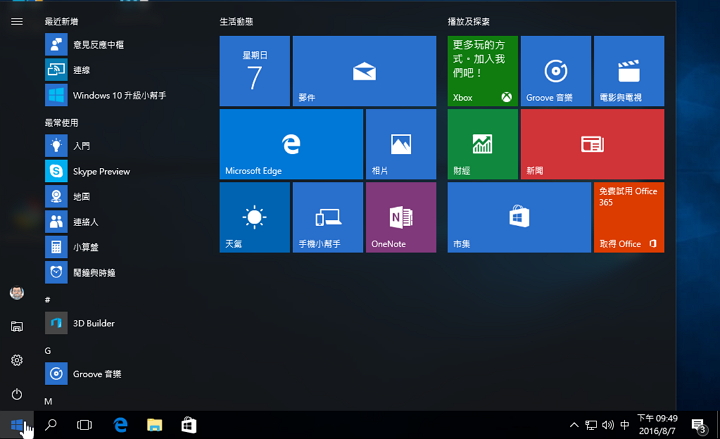720x439 pixels.
Task: Click the G letter header in app list
Action: coord(48,350)
